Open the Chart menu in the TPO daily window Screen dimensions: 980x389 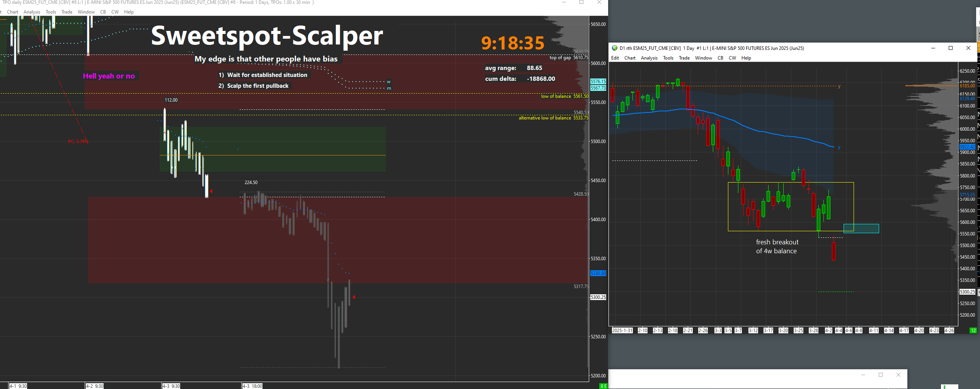12,12
